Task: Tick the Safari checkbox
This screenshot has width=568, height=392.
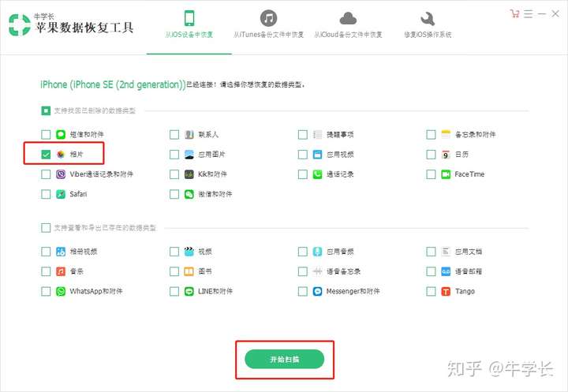Action: point(46,194)
